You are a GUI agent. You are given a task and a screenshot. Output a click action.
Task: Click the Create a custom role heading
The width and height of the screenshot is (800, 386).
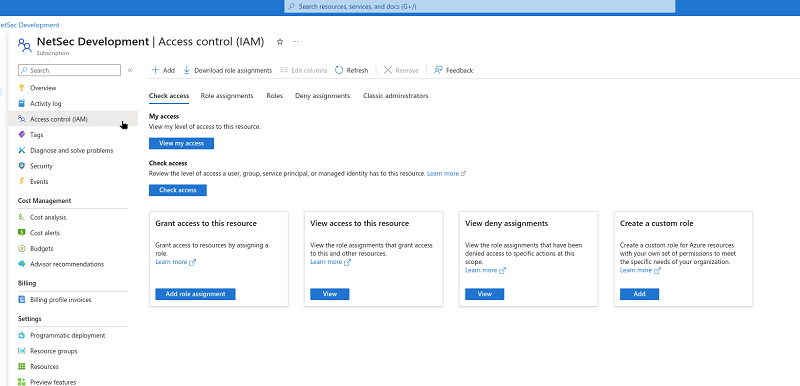click(x=656, y=223)
